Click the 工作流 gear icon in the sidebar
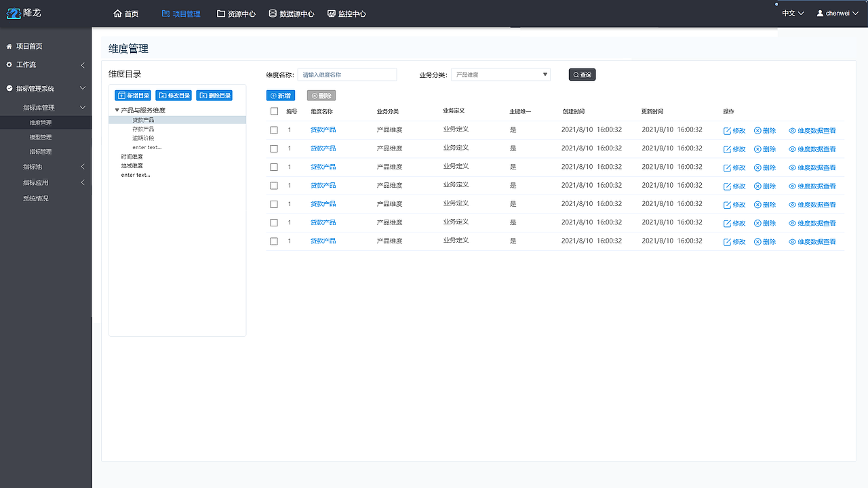This screenshot has width=868, height=488. [x=9, y=64]
